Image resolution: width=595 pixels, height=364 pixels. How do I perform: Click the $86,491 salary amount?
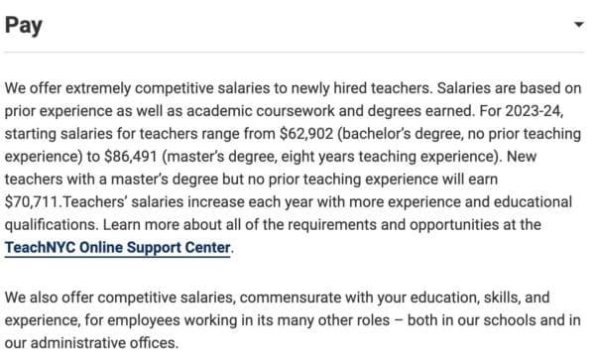[131, 157]
